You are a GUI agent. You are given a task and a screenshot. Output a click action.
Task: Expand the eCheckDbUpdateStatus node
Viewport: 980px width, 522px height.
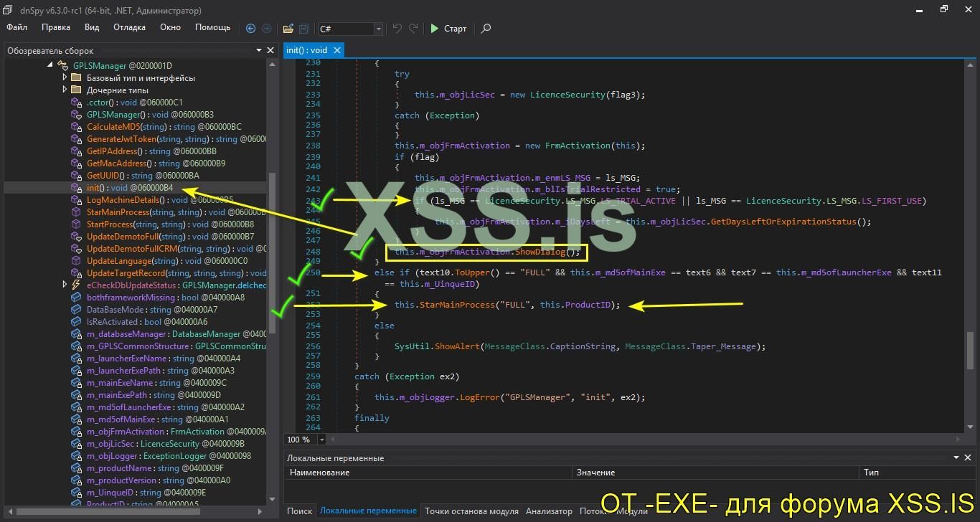tap(65, 285)
